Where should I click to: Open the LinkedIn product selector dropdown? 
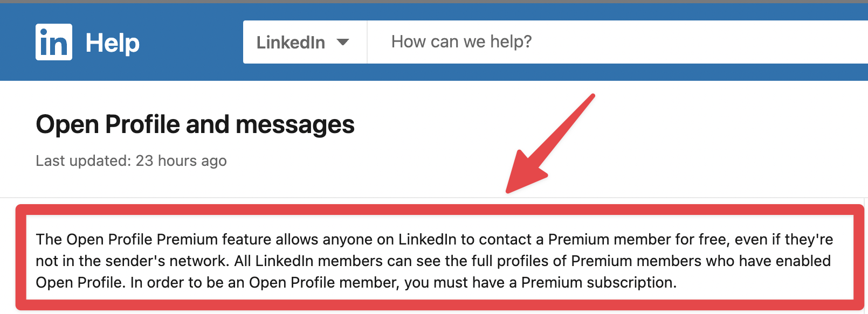click(305, 41)
